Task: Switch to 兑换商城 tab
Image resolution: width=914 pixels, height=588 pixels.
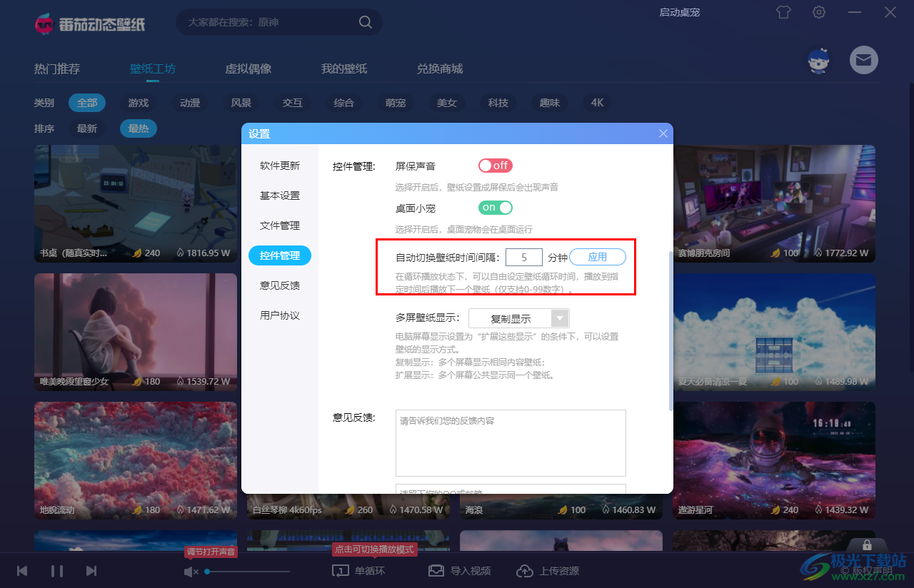Action: 440,69
